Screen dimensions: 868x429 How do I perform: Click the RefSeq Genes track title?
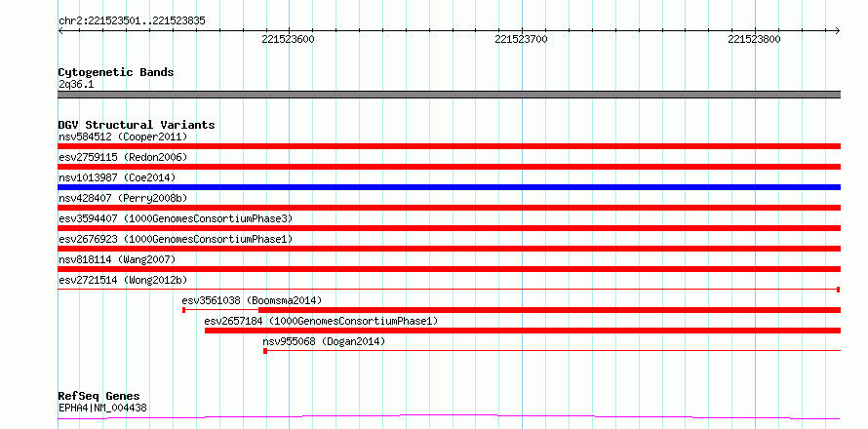coord(99,396)
